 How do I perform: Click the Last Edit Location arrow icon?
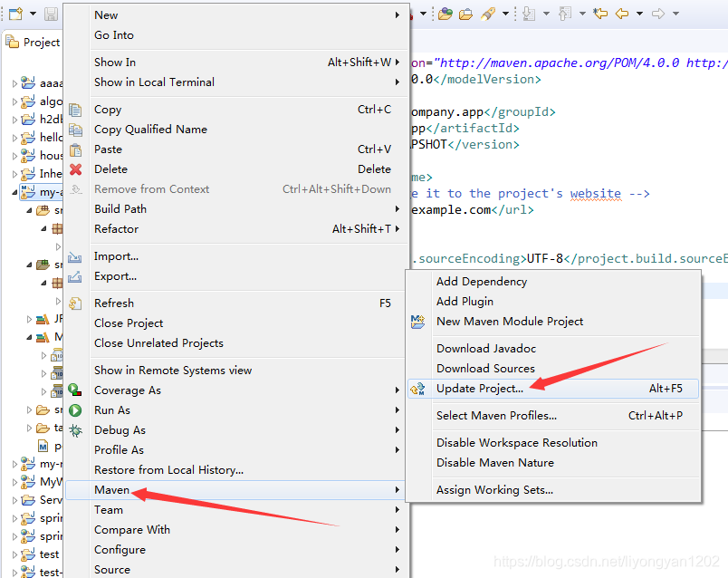tap(600, 14)
